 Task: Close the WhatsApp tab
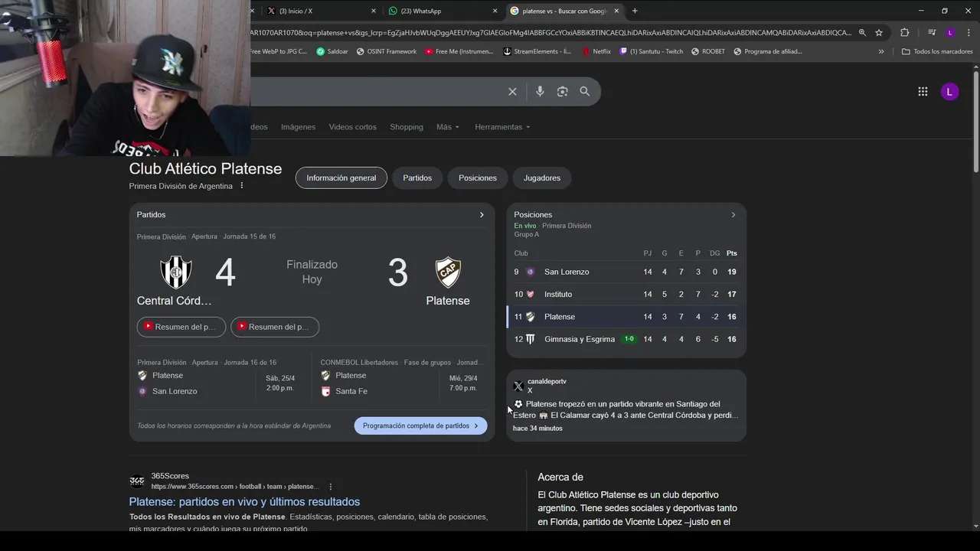pyautogui.click(x=495, y=11)
